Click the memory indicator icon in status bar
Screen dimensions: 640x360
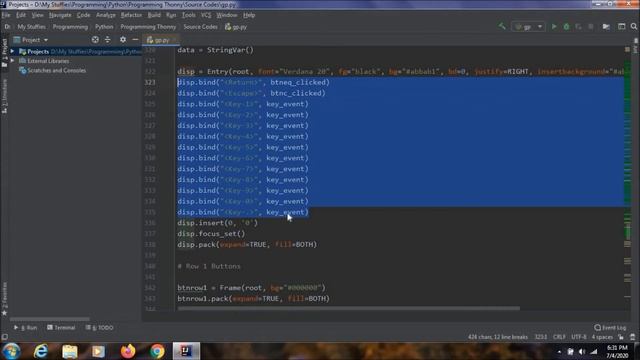633,337
